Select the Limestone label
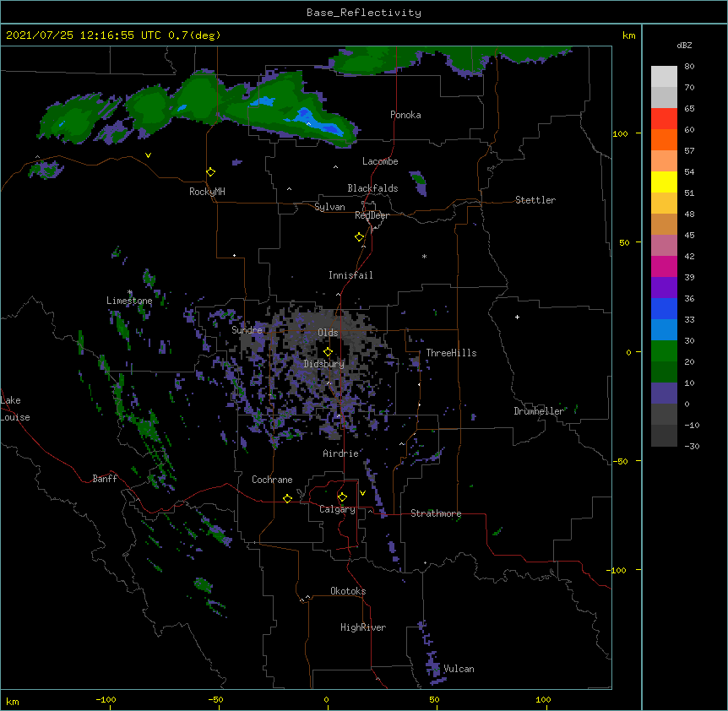Viewport: 728px width, 711px height. 129,301
